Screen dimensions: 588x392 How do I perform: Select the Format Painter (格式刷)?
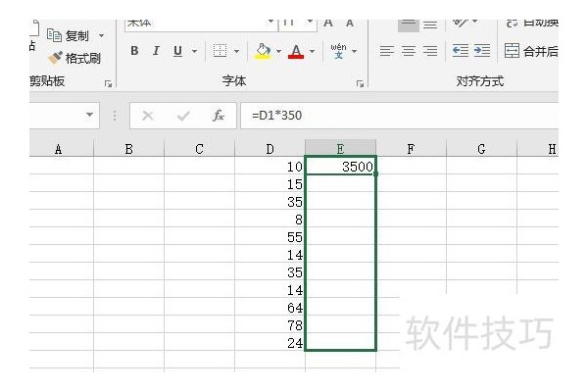pyautogui.click(x=74, y=58)
